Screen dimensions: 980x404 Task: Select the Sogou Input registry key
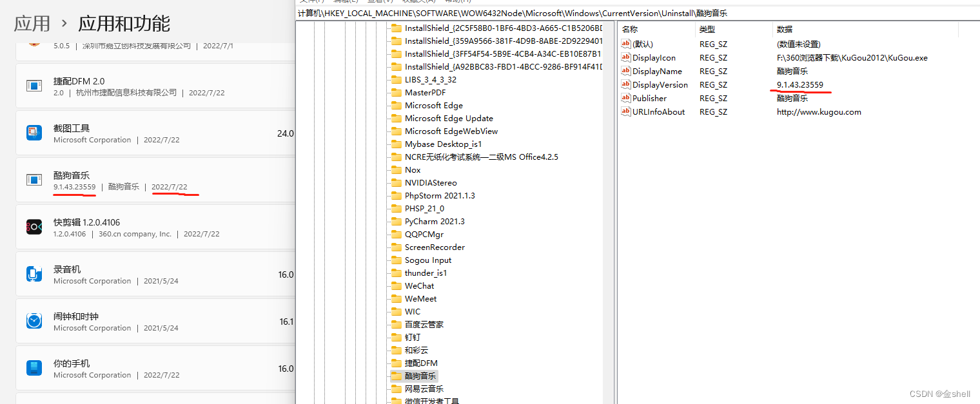[x=428, y=260]
